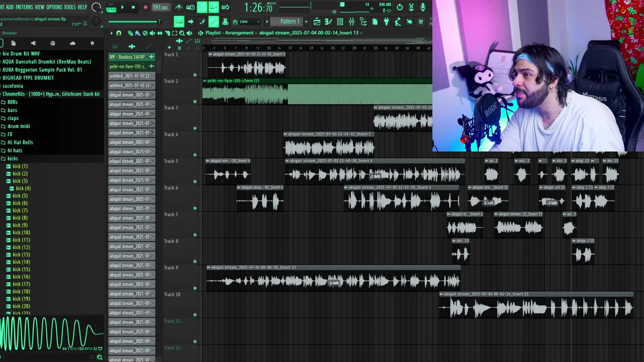Select the Draw pencil tool in Playlist
644x362 pixels.
[x=130, y=33]
